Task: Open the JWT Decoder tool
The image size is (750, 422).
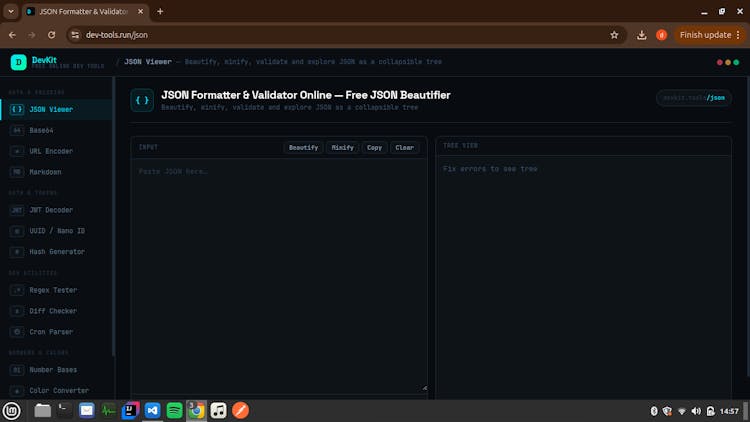Action: (x=50, y=210)
